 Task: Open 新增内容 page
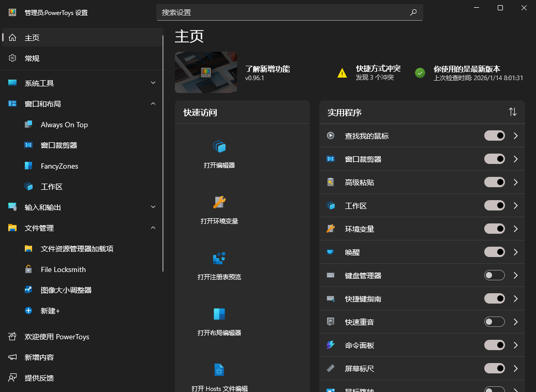tap(82, 357)
